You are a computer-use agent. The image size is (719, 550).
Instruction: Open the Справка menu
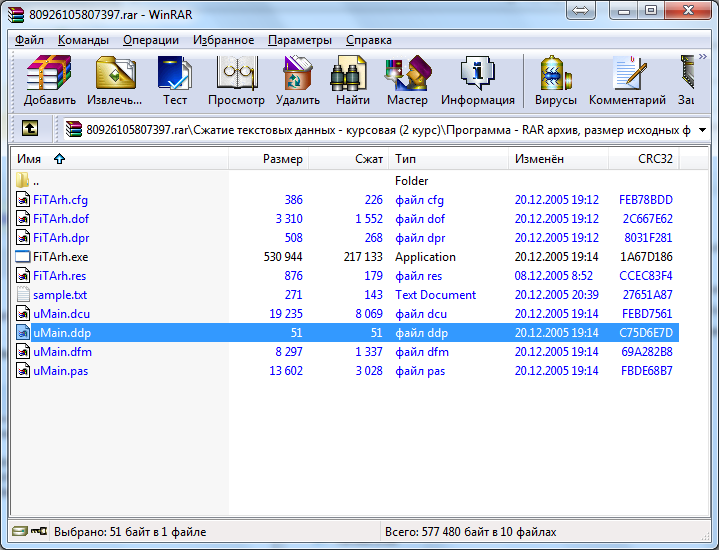point(369,40)
